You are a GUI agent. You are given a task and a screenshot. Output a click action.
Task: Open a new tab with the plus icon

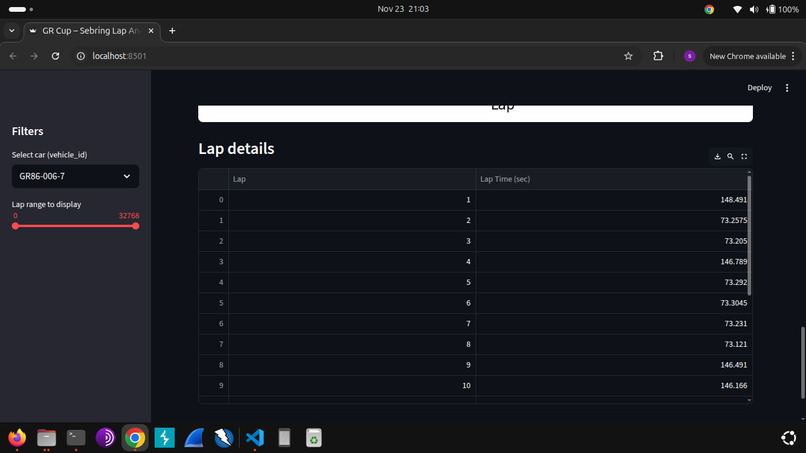[x=172, y=31]
